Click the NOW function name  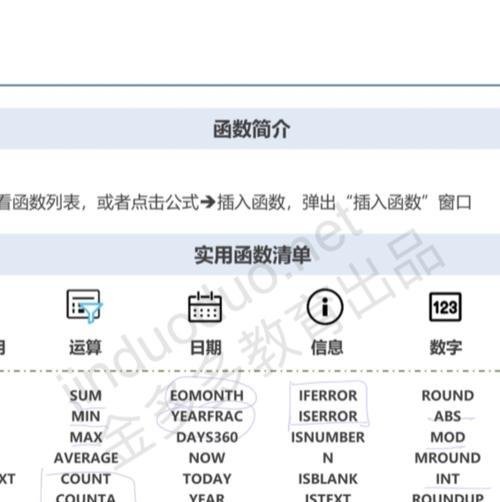pos(207,458)
